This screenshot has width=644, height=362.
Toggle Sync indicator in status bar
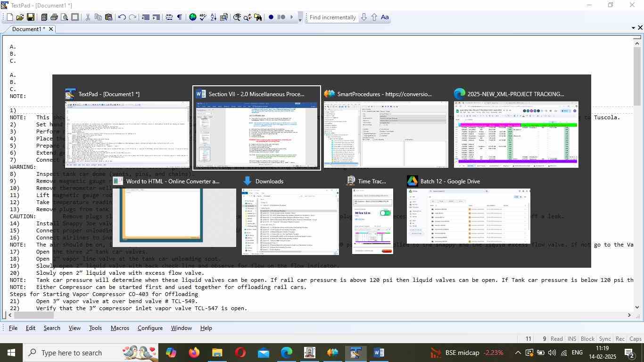605,339
